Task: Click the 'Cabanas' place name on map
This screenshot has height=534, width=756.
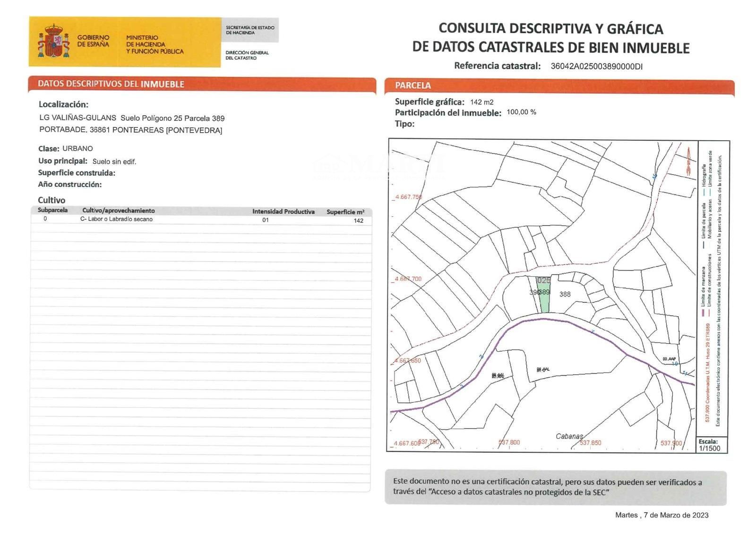Action: tap(569, 436)
